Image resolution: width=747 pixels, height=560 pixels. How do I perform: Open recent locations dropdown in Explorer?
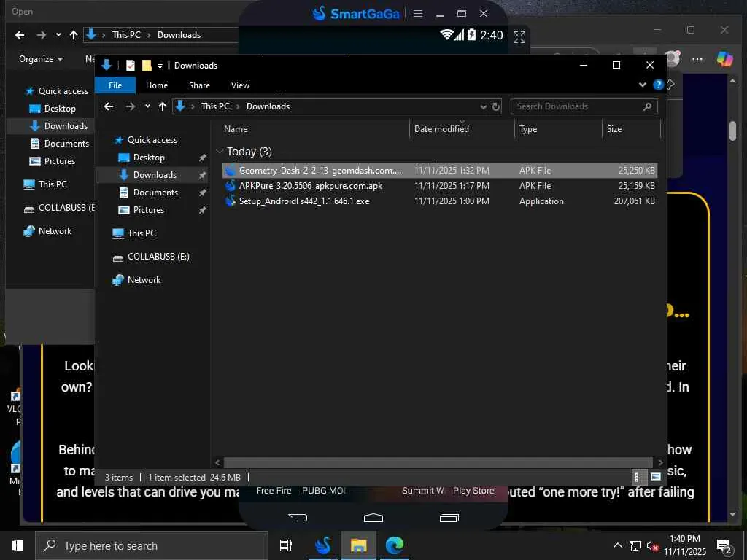pyautogui.click(x=147, y=106)
